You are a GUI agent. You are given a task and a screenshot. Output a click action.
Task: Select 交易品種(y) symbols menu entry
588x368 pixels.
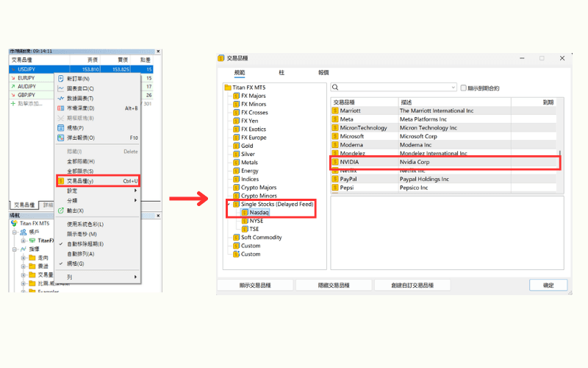point(98,181)
